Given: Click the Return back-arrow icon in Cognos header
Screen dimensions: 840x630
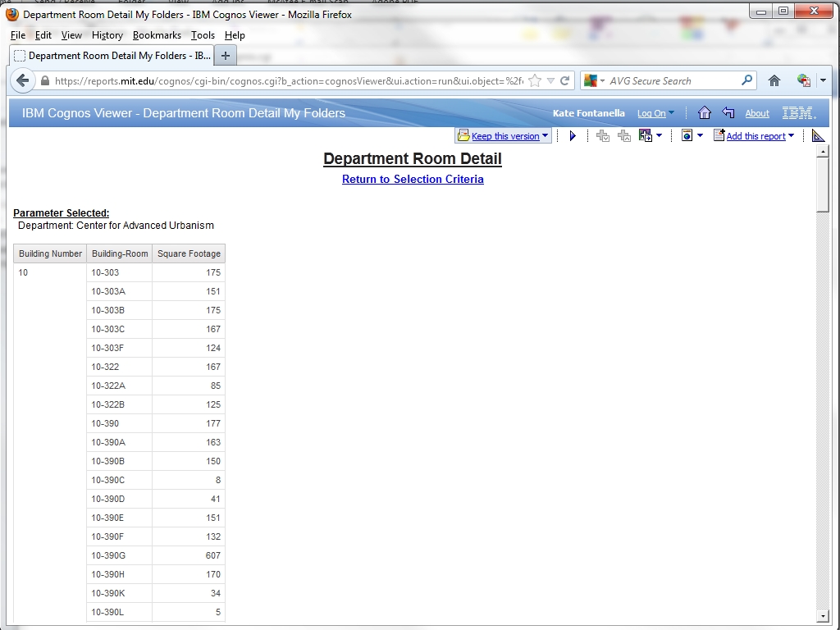Looking at the screenshot, I should coord(728,113).
